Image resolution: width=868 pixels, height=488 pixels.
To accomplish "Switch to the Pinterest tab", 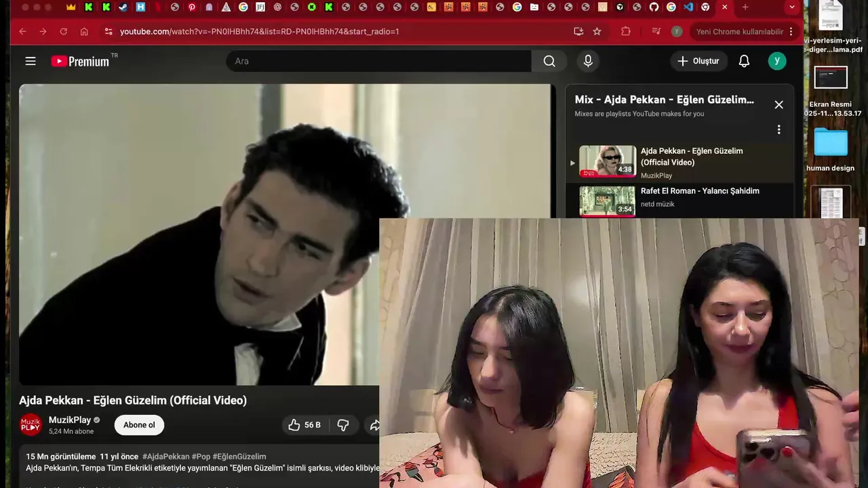I will [192, 7].
